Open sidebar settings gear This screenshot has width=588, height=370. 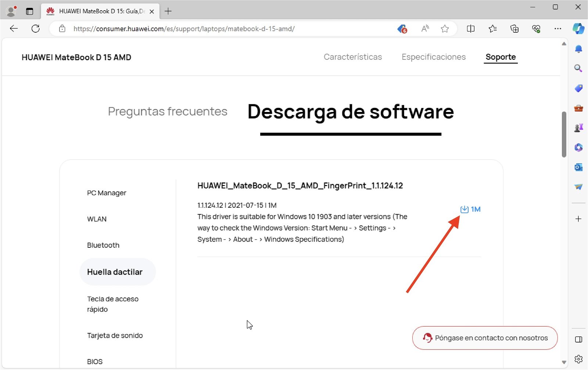tap(578, 359)
